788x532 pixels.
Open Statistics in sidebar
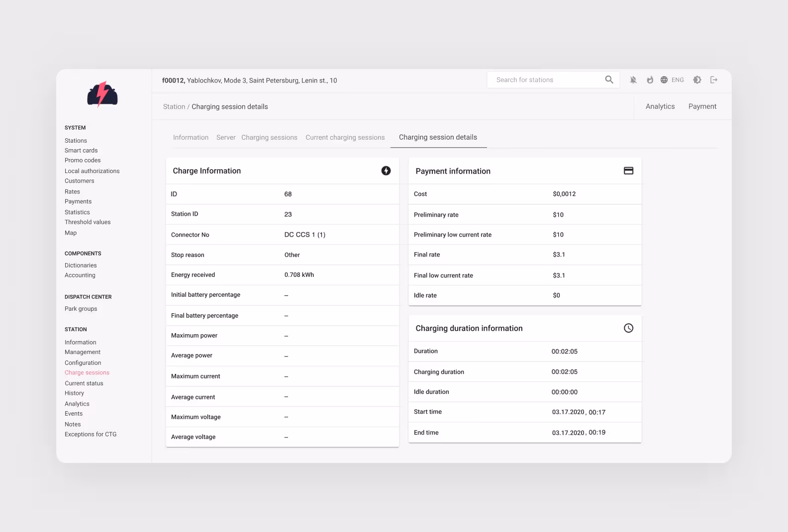pyautogui.click(x=77, y=212)
